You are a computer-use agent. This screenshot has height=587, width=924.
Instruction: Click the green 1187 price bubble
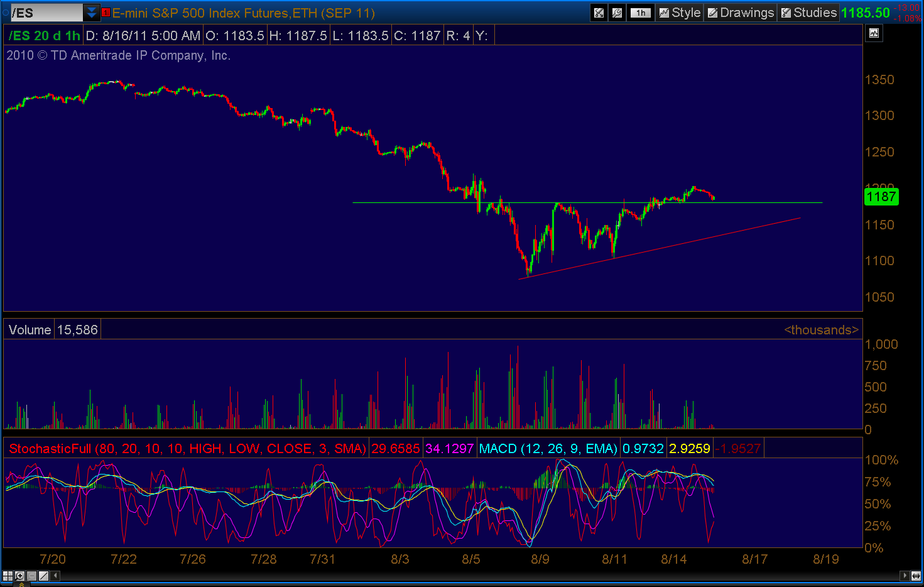(x=881, y=197)
